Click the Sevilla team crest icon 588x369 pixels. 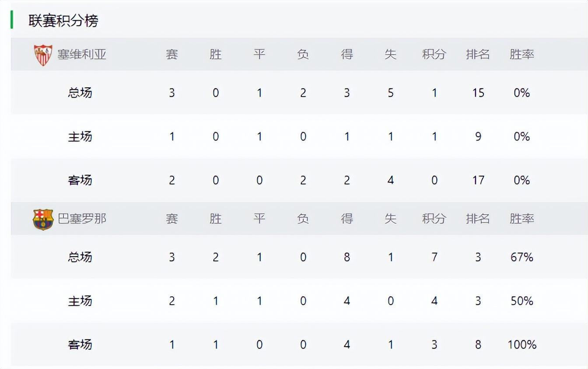[x=43, y=55]
